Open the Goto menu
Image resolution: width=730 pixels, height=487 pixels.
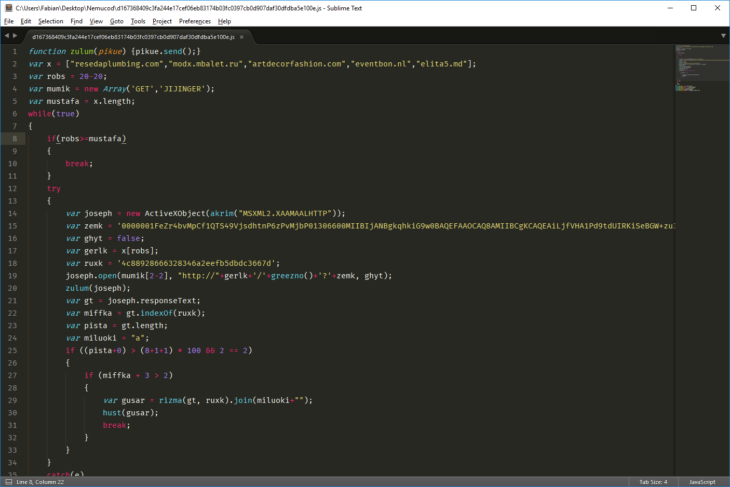(116, 21)
